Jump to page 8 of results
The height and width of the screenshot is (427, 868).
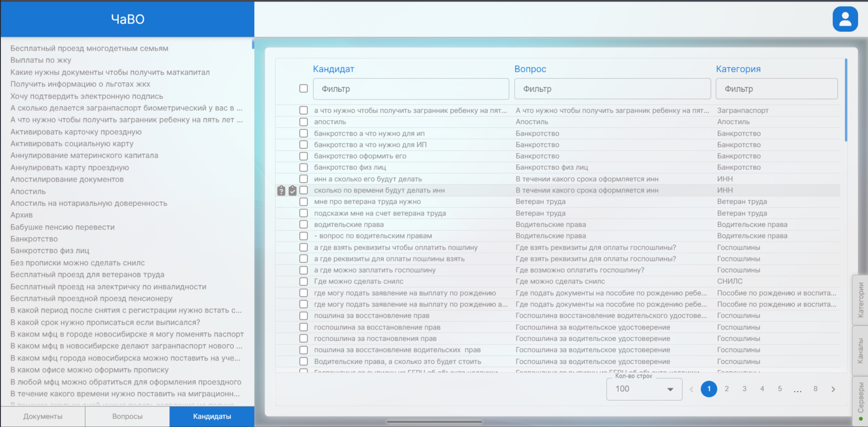click(x=815, y=389)
